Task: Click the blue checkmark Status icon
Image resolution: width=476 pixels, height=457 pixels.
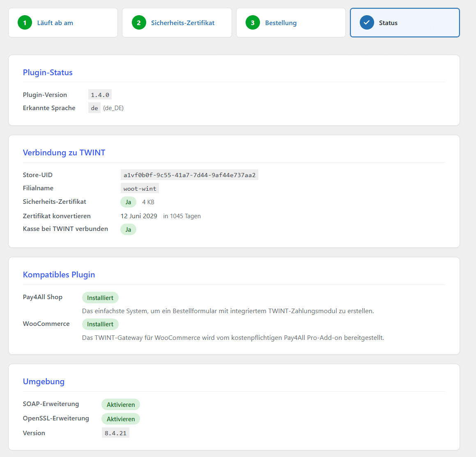Action: coord(367,23)
